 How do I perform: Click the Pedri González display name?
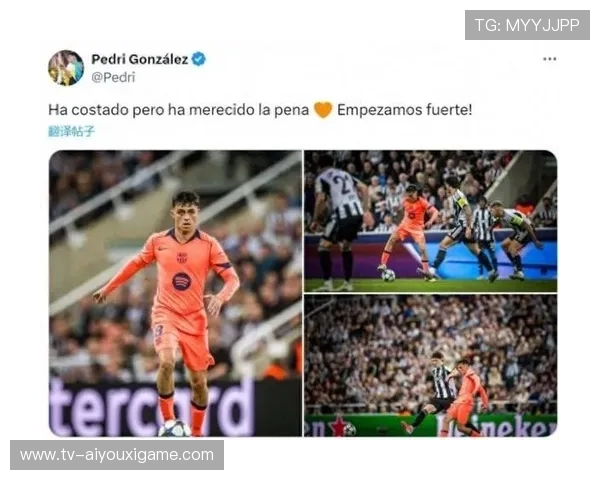(140, 59)
